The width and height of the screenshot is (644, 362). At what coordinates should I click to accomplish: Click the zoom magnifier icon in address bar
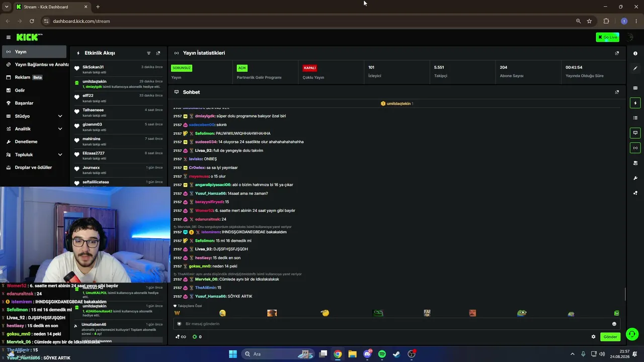point(578,21)
